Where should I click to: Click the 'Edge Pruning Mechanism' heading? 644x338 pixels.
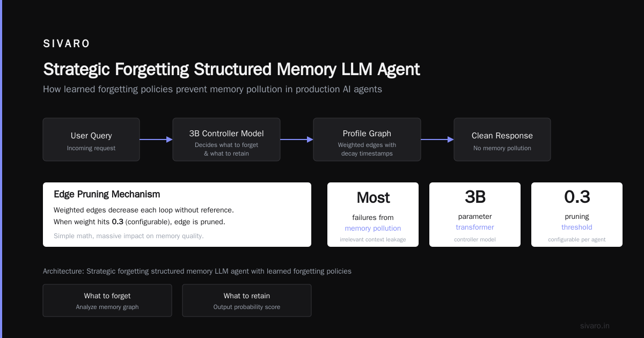tap(107, 194)
